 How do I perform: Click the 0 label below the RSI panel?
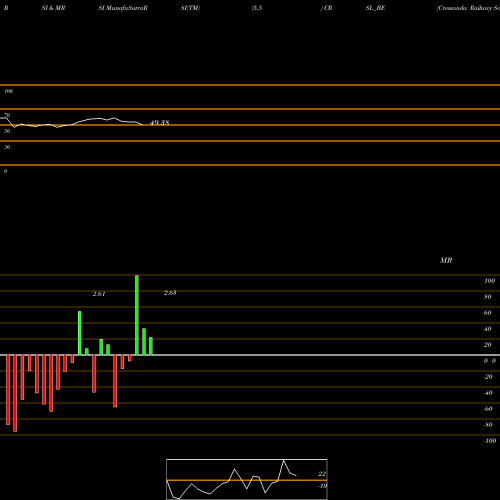(x=5, y=171)
